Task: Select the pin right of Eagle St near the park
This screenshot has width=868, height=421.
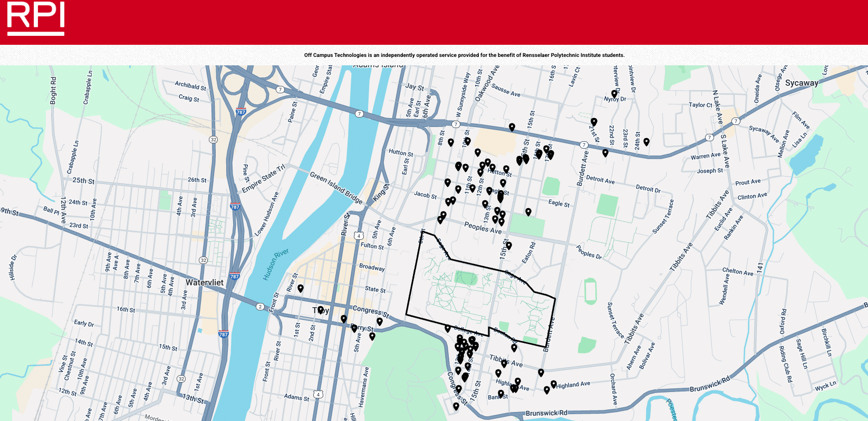Action: pyautogui.click(x=528, y=212)
